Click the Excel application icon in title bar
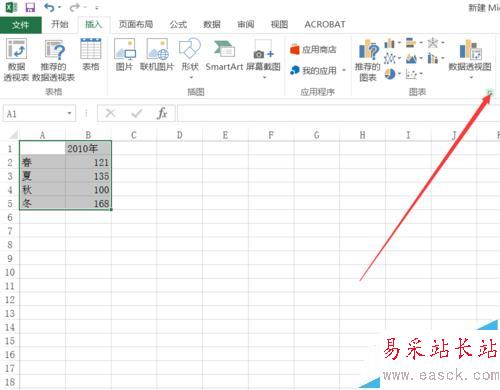 pos(12,7)
